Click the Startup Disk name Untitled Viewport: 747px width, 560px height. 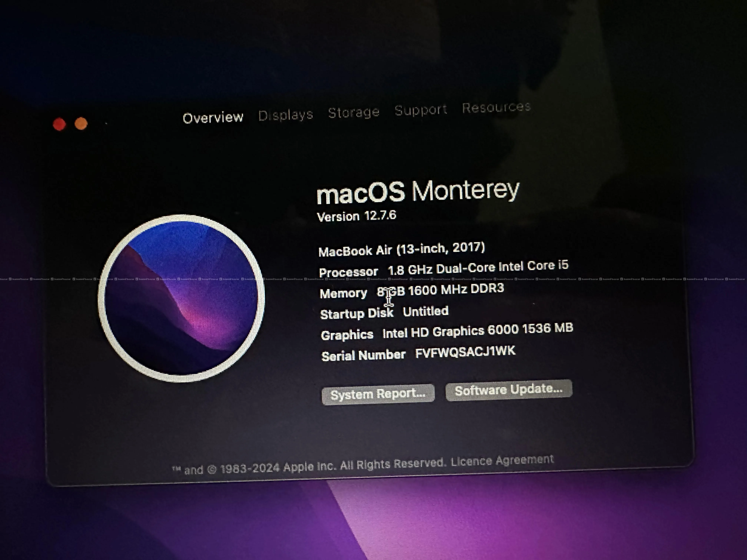point(426,311)
